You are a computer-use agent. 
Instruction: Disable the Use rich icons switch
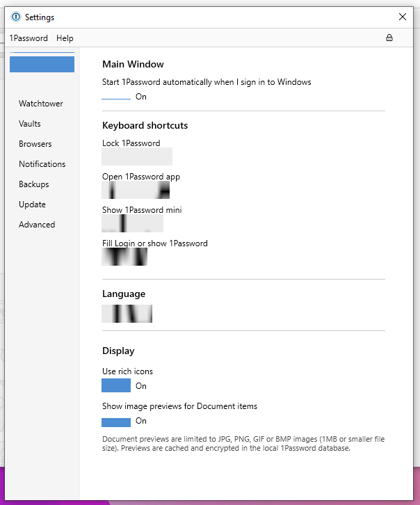116,385
